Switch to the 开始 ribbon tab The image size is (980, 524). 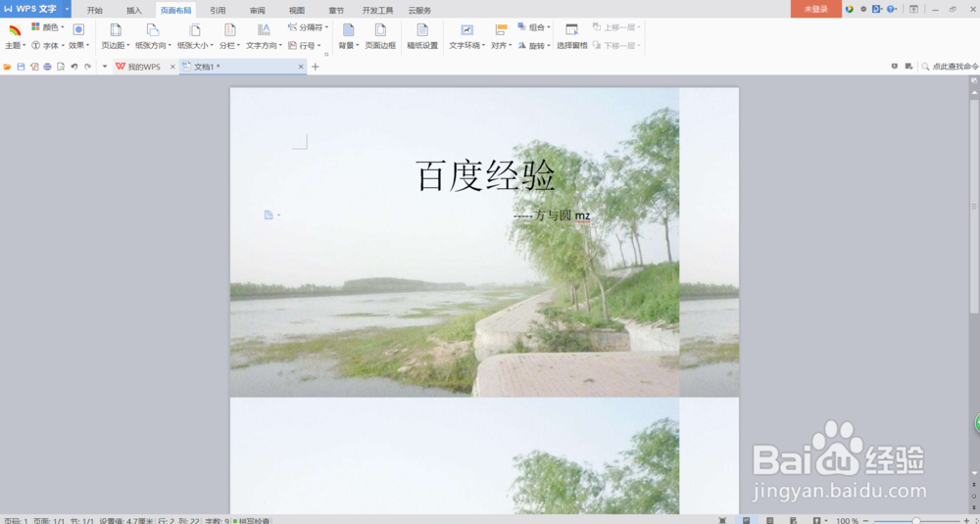94,10
